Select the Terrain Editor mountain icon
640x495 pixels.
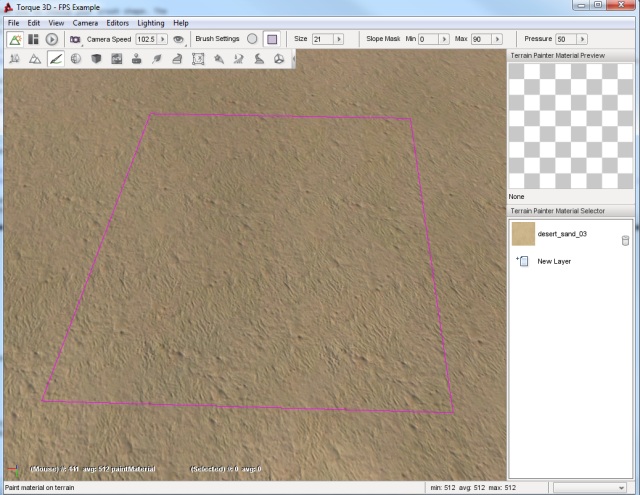34,59
